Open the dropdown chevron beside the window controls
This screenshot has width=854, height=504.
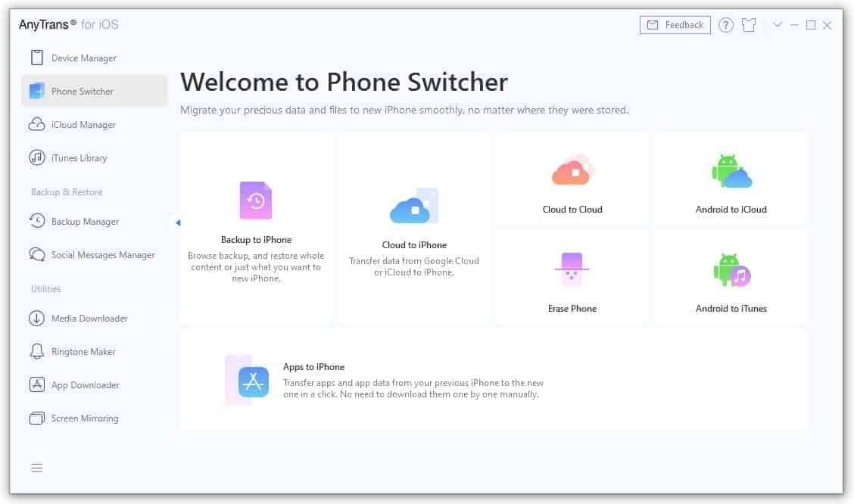click(778, 24)
